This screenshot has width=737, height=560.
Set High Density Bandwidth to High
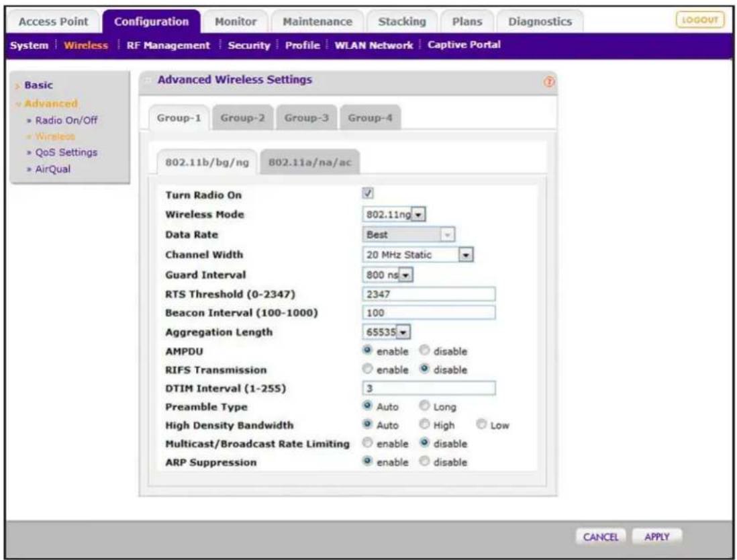(x=424, y=424)
